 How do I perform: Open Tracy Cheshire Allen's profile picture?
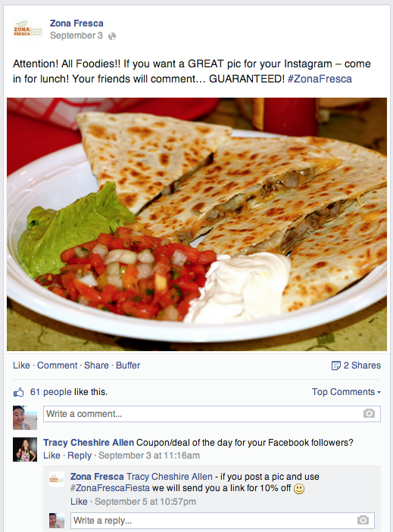[25, 450]
